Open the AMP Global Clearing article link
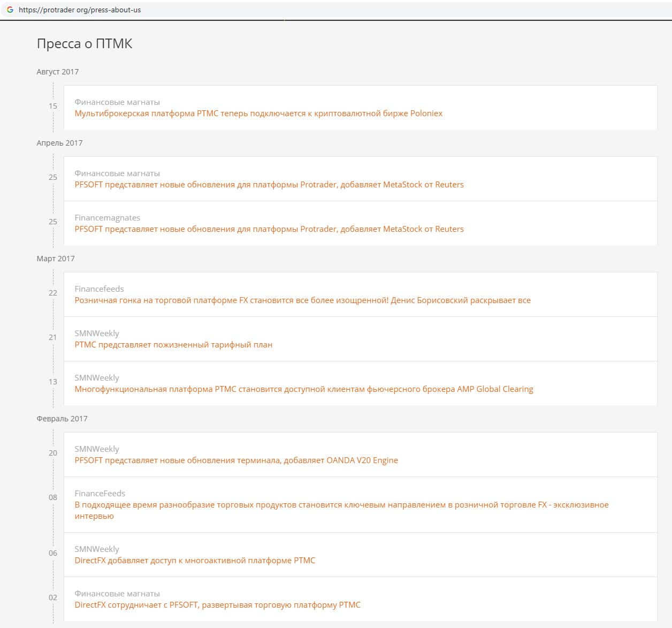The width and height of the screenshot is (672, 628). tap(303, 389)
